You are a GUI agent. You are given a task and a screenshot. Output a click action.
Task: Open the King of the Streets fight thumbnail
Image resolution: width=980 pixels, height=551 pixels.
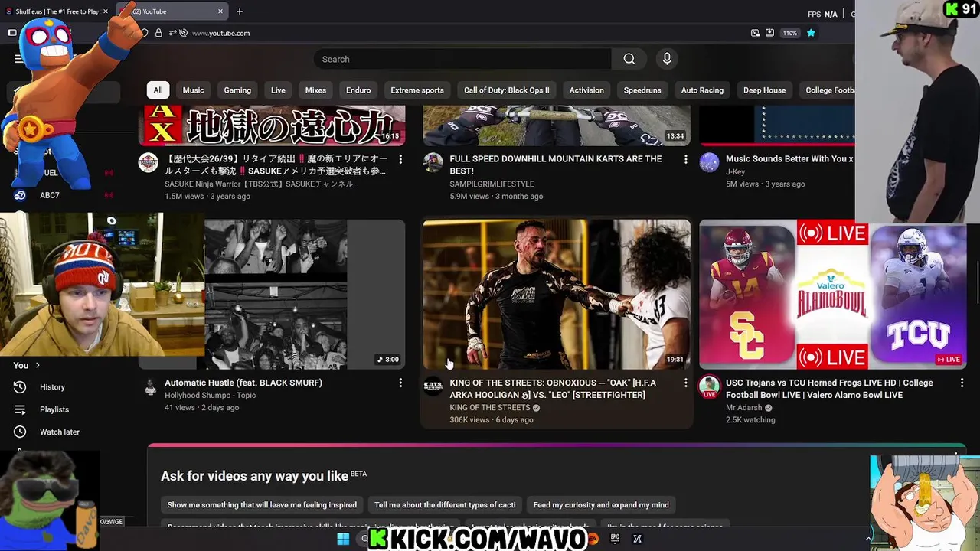557,295
